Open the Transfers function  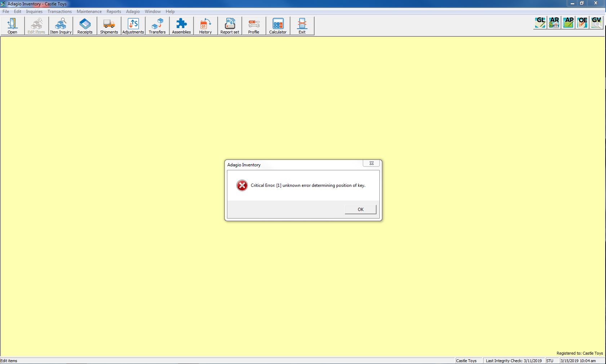[157, 26]
